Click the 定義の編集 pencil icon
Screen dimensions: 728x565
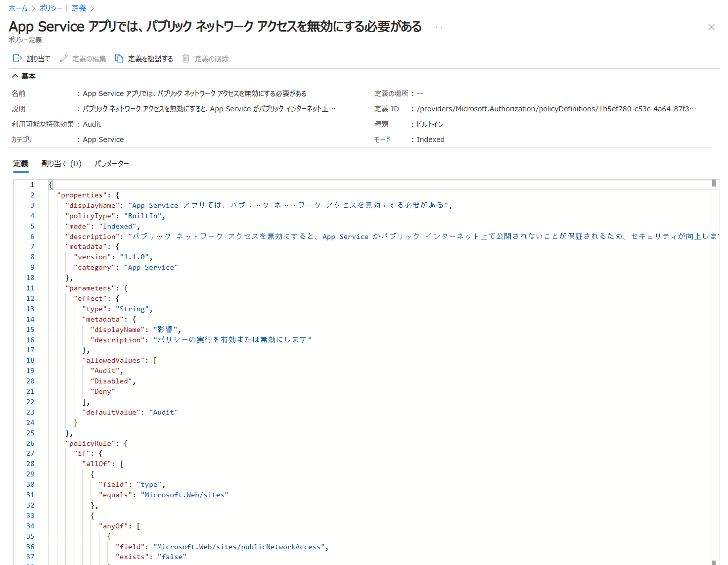pos(64,58)
